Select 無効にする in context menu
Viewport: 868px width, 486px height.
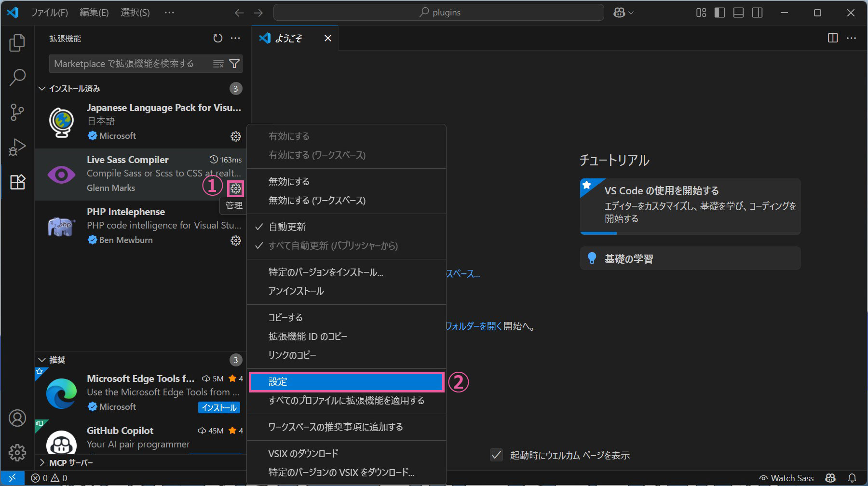(x=346, y=182)
